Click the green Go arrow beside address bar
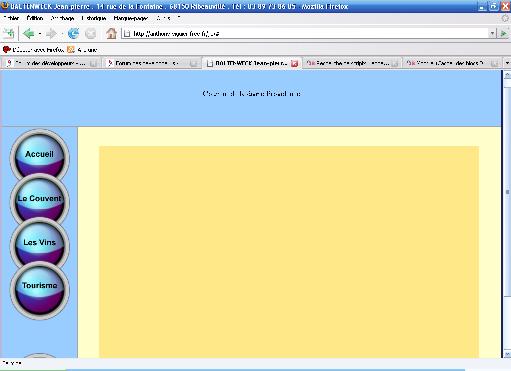Screen dimensions: 511x371 pos(503,33)
